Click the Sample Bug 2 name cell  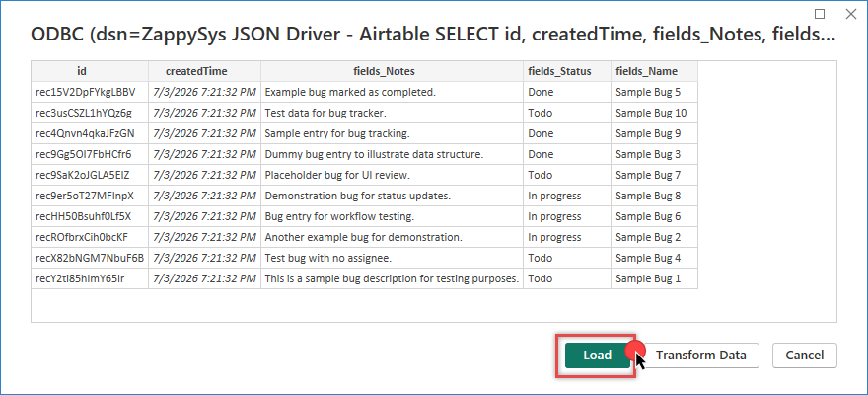point(654,237)
